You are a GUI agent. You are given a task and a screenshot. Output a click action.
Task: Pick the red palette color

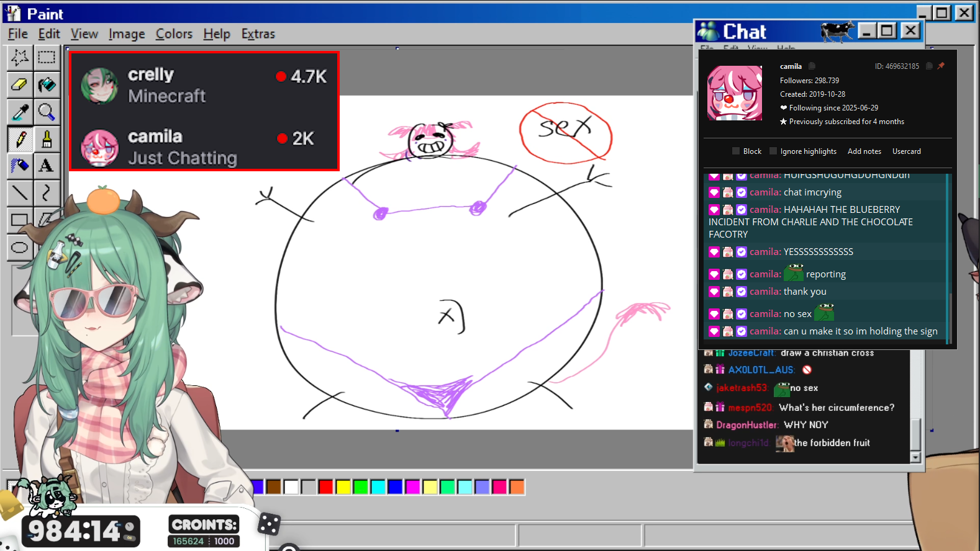pos(326,487)
